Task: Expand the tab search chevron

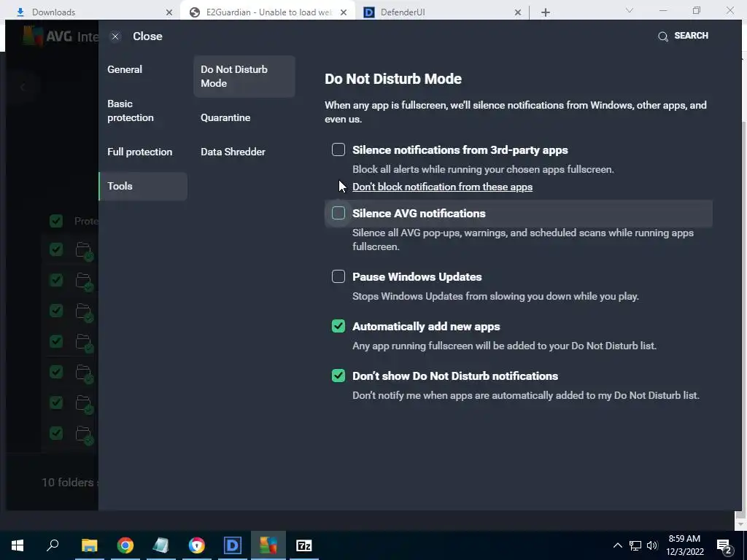Action: 630,10
